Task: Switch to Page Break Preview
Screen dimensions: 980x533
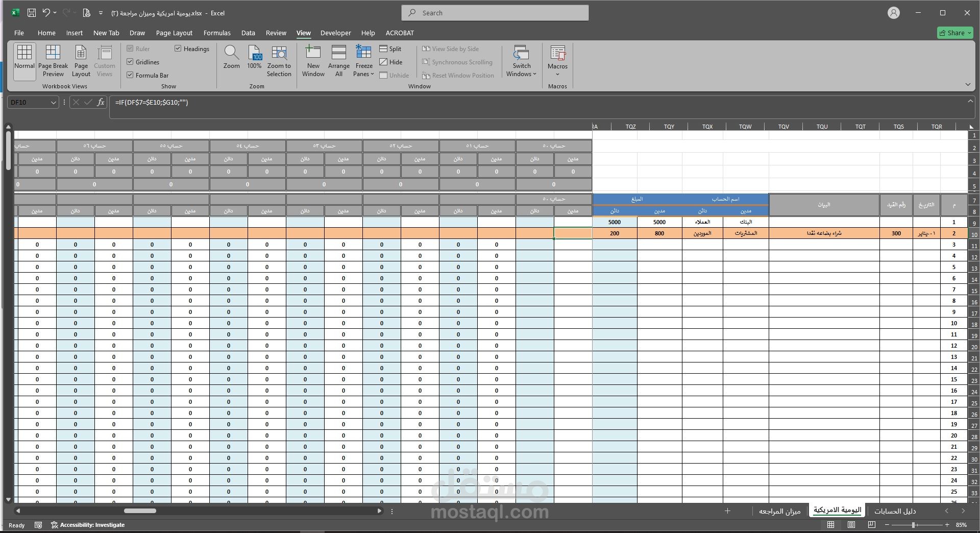Action: [x=53, y=61]
